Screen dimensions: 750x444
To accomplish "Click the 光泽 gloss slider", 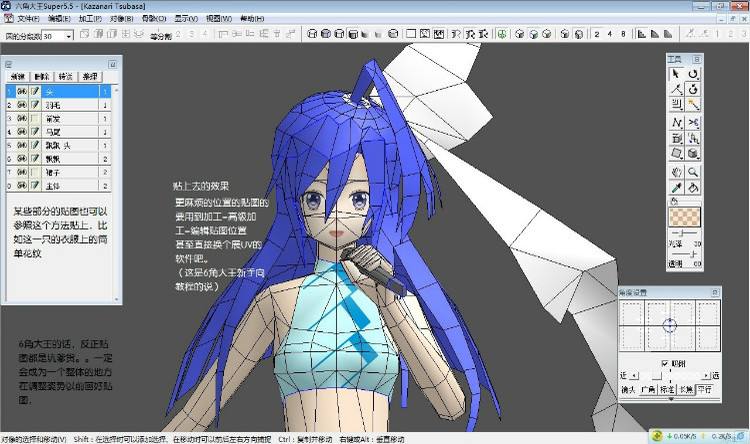I will [x=684, y=233].
